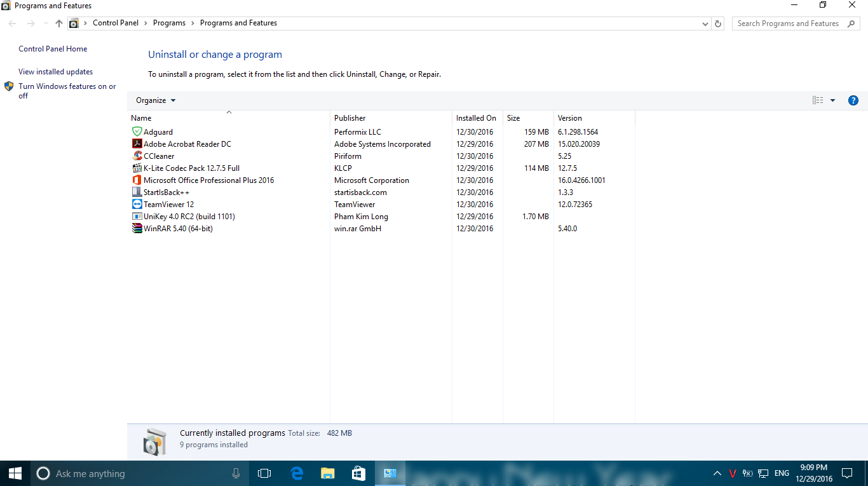Go to Programs breadcrumb
Image resolution: width=868 pixels, height=486 pixels.
[169, 23]
